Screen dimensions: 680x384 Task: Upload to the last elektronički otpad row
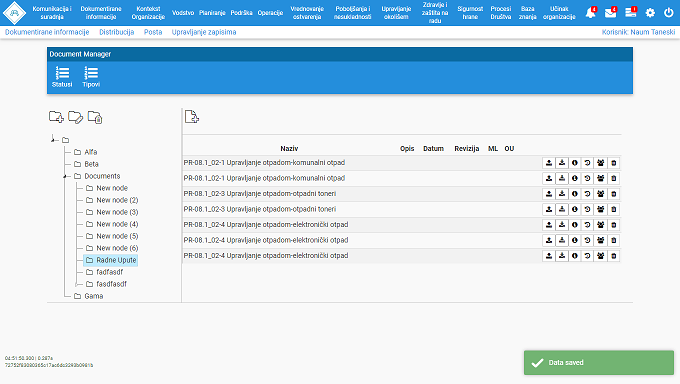coord(549,256)
